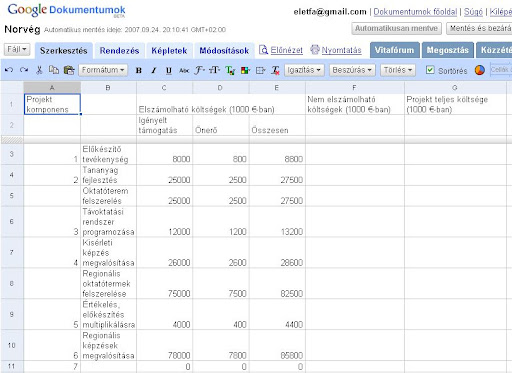Open the Közzététel tab
This screenshot has height=373, width=512.
click(494, 50)
